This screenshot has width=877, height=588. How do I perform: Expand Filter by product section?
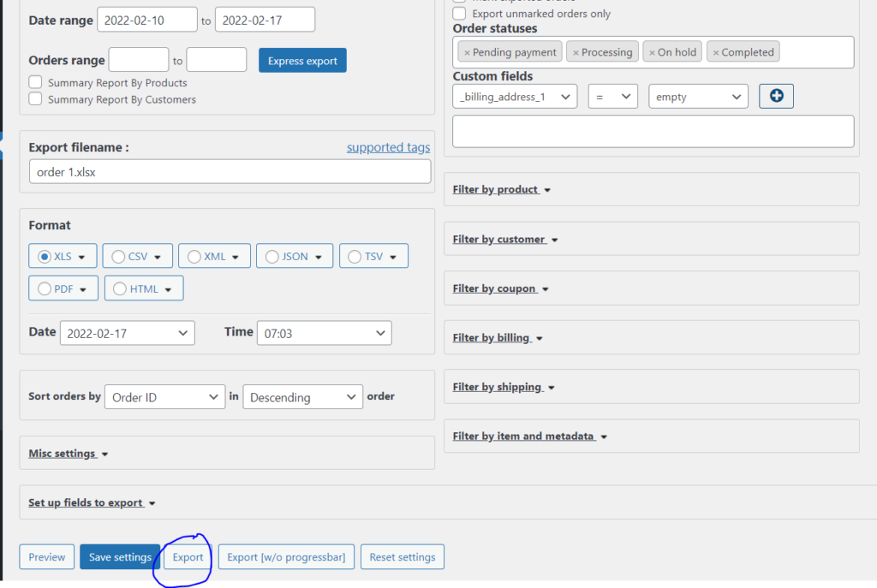[502, 189]
